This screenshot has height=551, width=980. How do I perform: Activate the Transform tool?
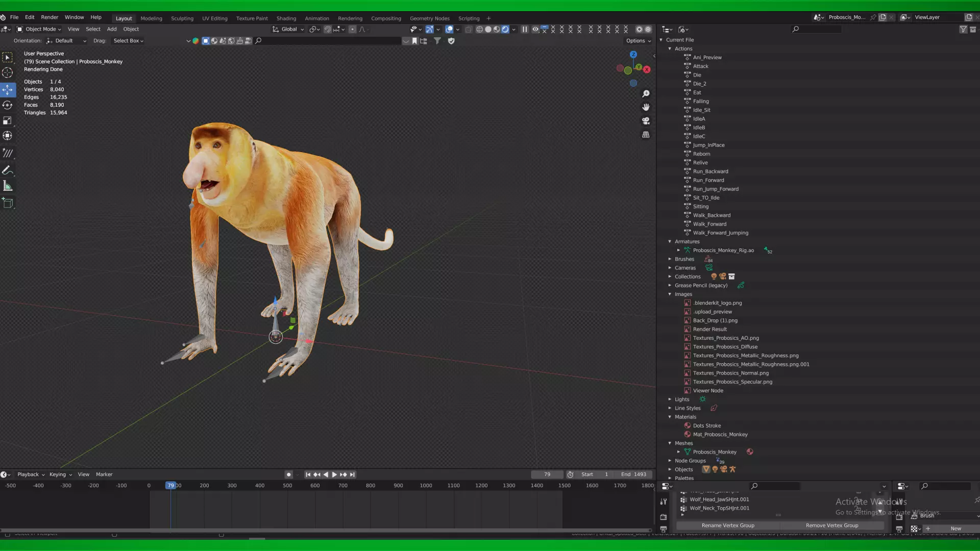(8, 136)
